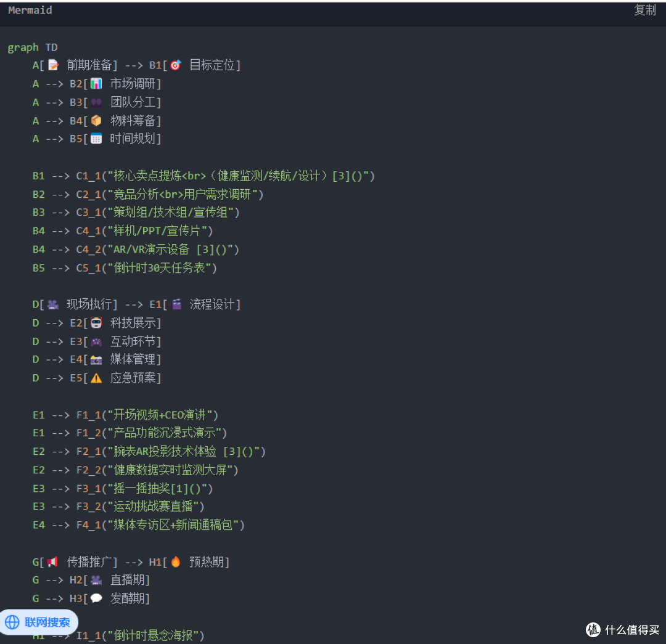Click the text 互动环节
The image size is (666, 644).
(133, 341)
